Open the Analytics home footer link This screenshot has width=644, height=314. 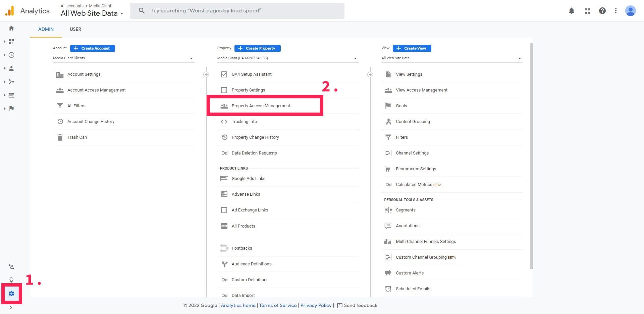point(238,305)
